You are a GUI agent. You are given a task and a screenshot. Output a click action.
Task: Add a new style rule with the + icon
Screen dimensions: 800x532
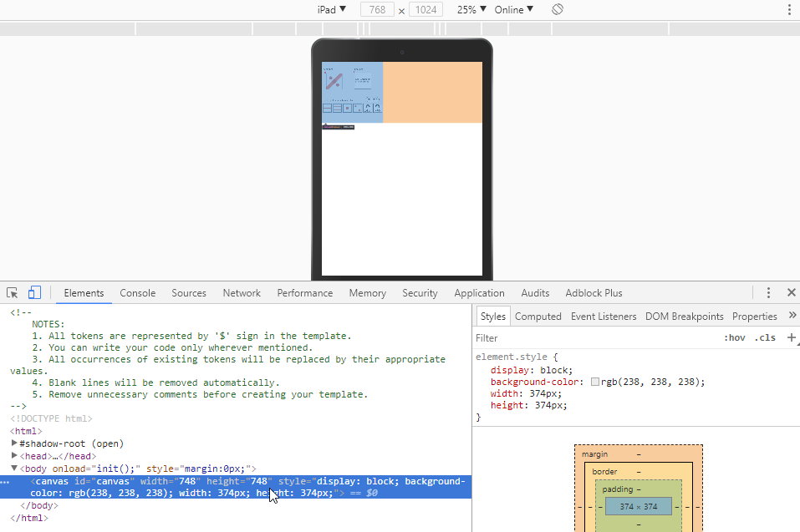click(x=792, y=337)
